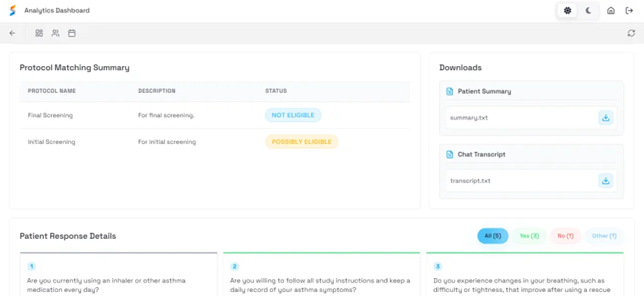The height and width of the screenshot is (296, 644).
Task: Click the app logo beside Analytics Dashboard
Action: click(13, 11)
